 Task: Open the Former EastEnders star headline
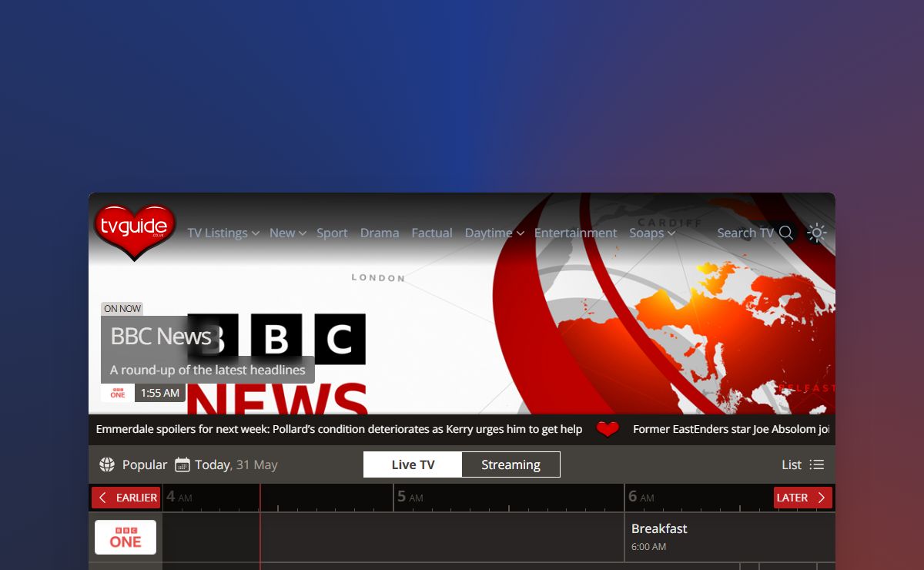coord(731,429)
